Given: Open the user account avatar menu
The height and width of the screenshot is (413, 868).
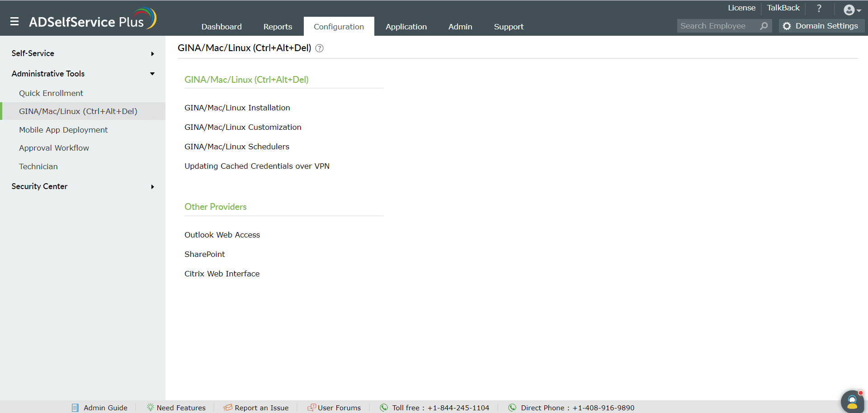Looking at the screenshot, I should (x=851, y=10).
